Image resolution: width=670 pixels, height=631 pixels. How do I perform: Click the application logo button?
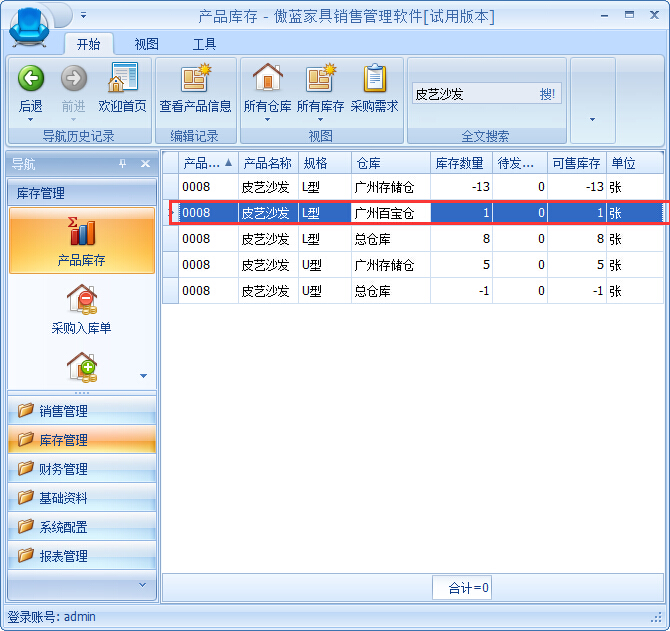[x=32, y=24]
